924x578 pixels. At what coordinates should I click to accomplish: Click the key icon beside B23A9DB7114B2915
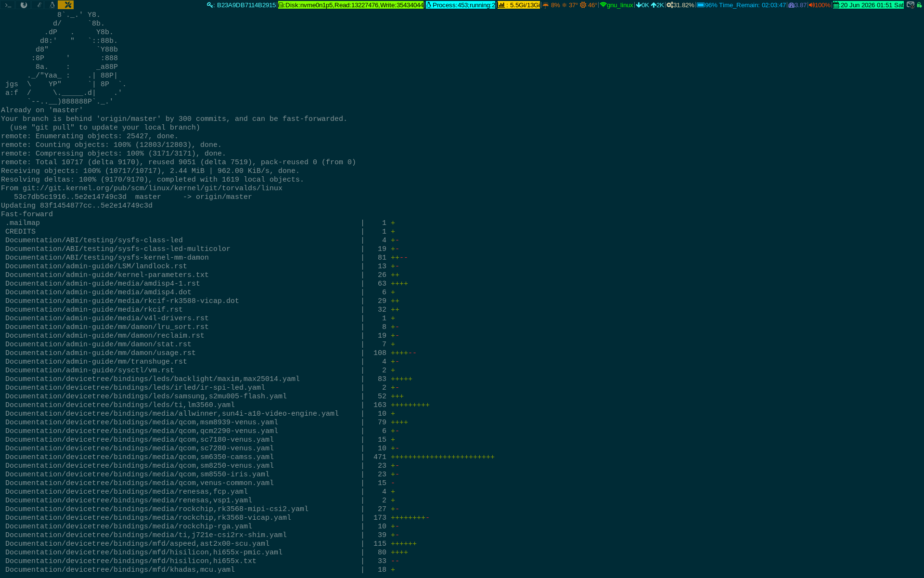click(x=210, y=5)
